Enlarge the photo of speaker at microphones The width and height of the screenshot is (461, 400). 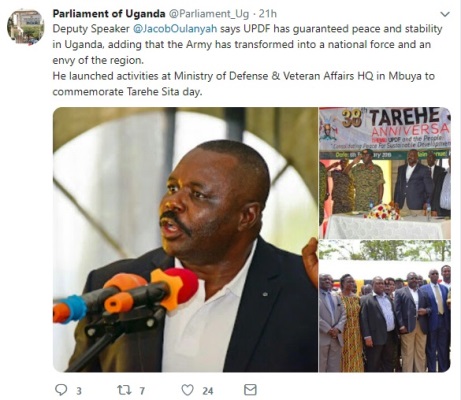pyautogui.click(x=185, y=239)
